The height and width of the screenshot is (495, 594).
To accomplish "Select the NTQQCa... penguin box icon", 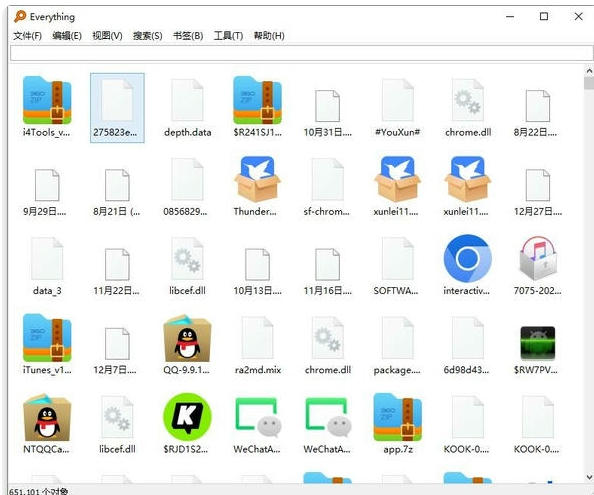I will (x=47, y=417).
